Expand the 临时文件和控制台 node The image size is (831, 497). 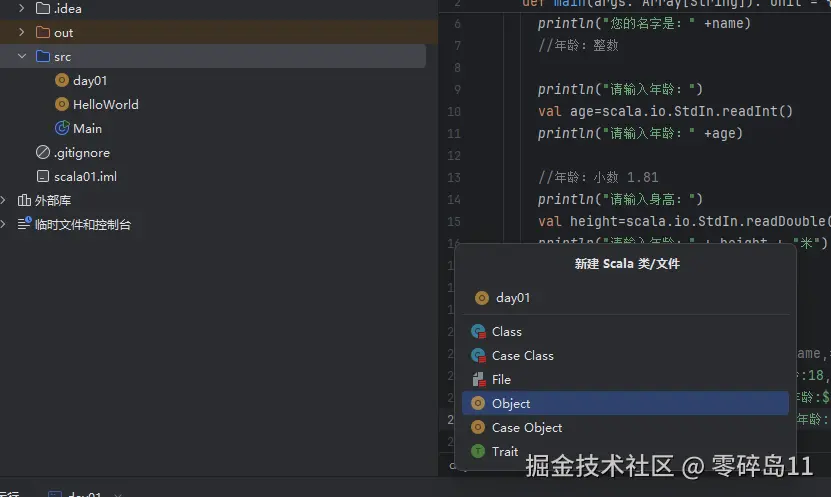pos(3,224)
